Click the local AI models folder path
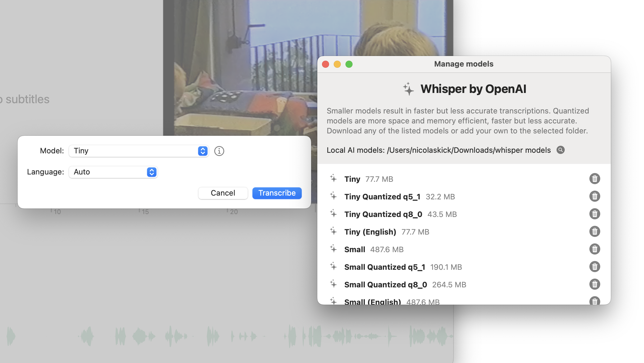The height and width of the screenshot is (363, 644). click(469, 150)
